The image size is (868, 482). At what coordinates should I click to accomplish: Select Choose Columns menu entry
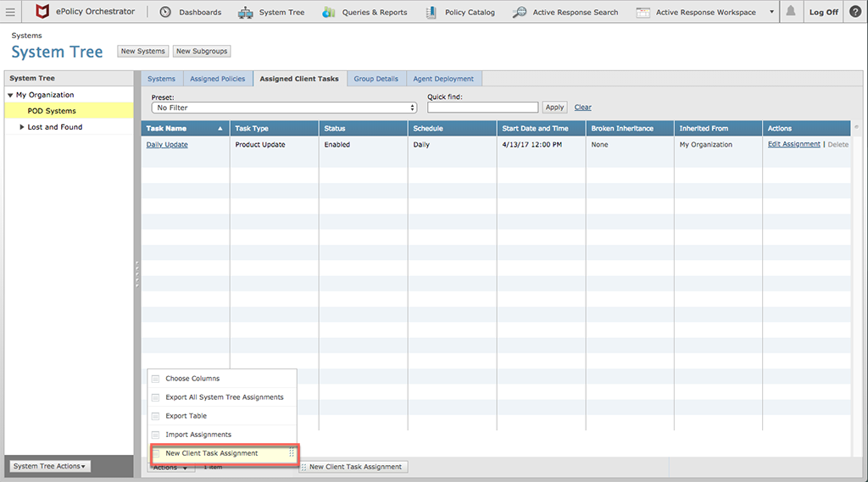click(x=222, y=379)
